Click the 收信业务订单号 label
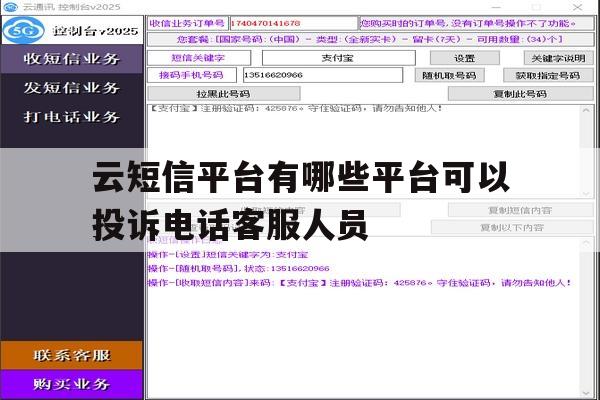 click(x=188, y=23)
